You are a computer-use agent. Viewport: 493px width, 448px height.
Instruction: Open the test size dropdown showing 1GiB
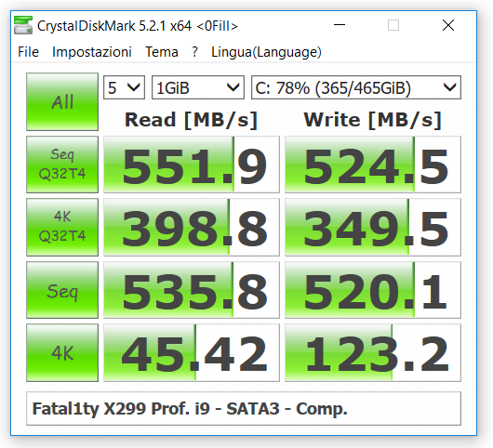coord(198,87)
